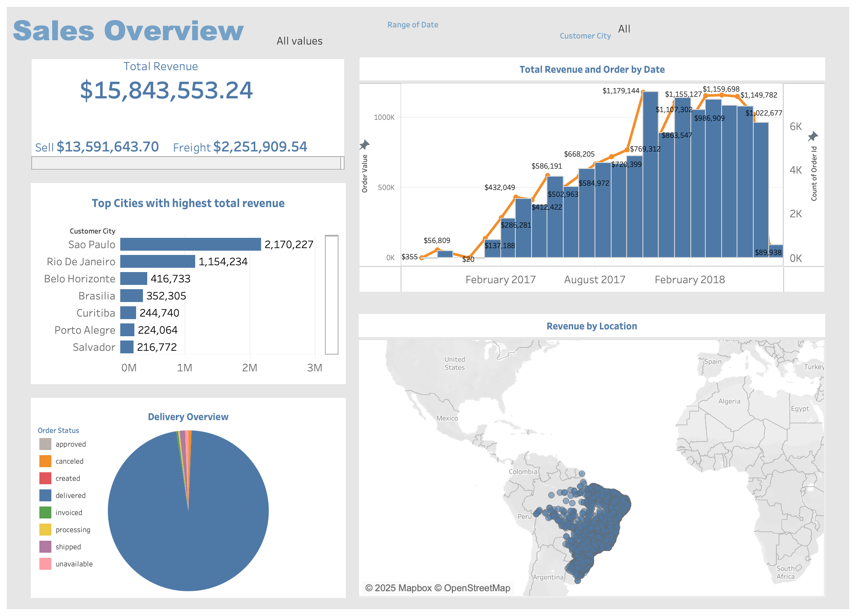
Task: Click the Range of Date label
Action: coord(413,25)
